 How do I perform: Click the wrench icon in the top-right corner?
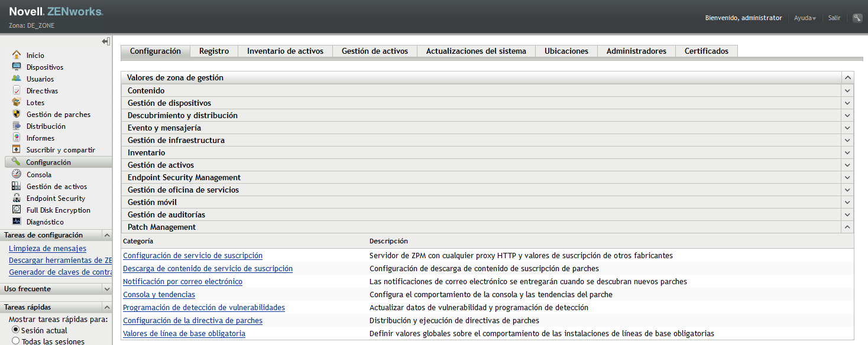coord(857,17)
